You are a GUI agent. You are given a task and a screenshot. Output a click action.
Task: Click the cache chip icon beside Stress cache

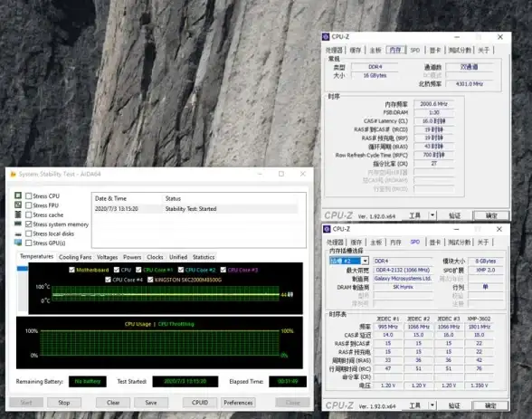tap(18, 214)
